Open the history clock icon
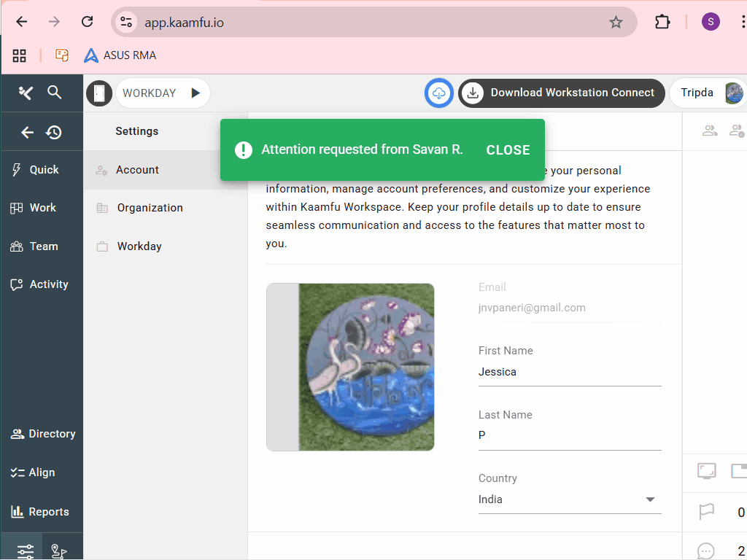The height and width of the screenshot is (560, 747). click(x=53, y=132)
